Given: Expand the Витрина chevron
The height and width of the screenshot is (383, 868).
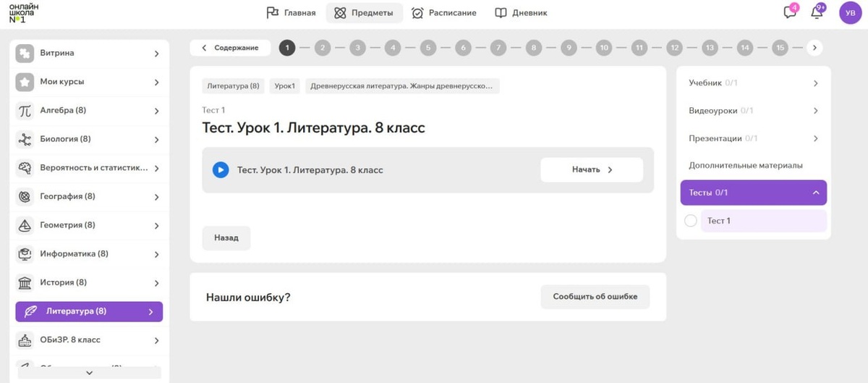Looking at the screenshot, I should click(157, 54).
